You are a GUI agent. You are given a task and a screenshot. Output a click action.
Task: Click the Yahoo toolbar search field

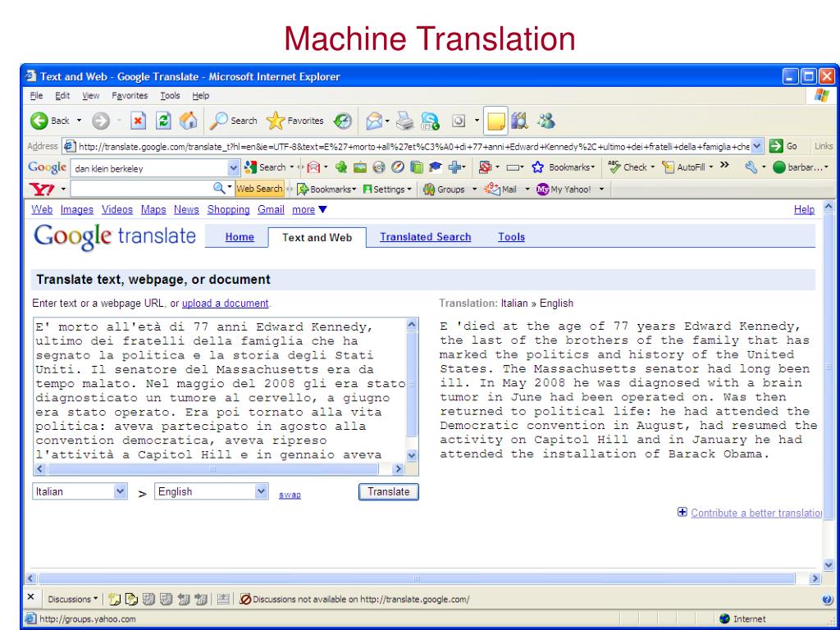pyautogui.click(x=141, y=189)
